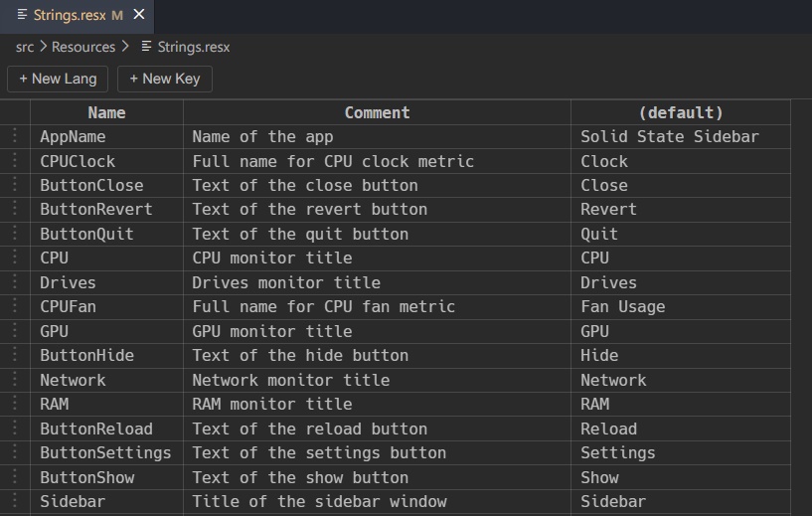Select the ButtonSettings name cell

tap(106, 453)
